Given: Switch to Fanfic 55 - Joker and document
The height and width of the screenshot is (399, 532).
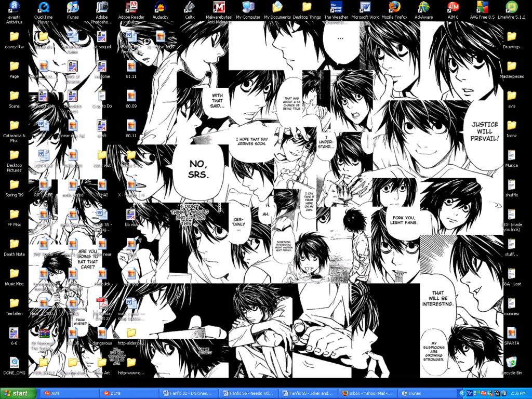Looking at the screenshot, I should pyautogui.click(x=308, y=393).
